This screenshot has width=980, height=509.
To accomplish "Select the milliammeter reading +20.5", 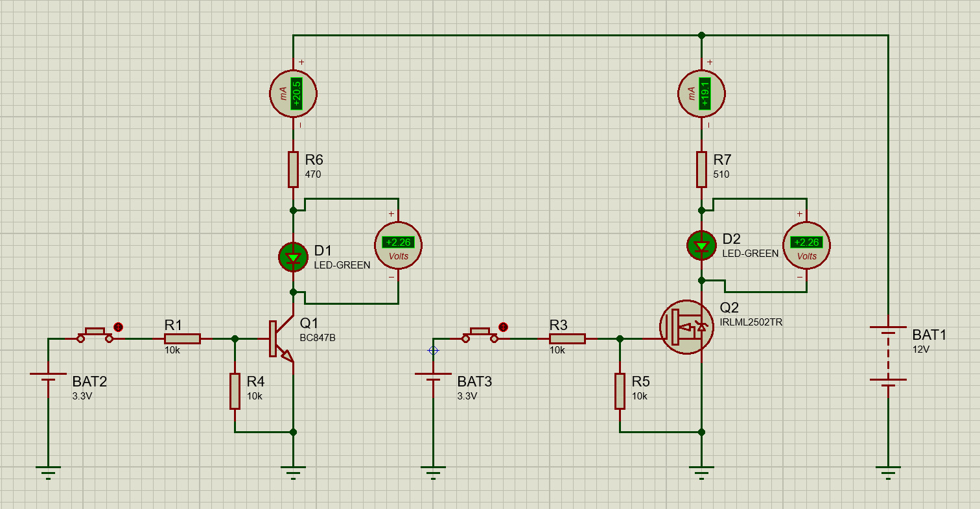I will pos(293,94).
